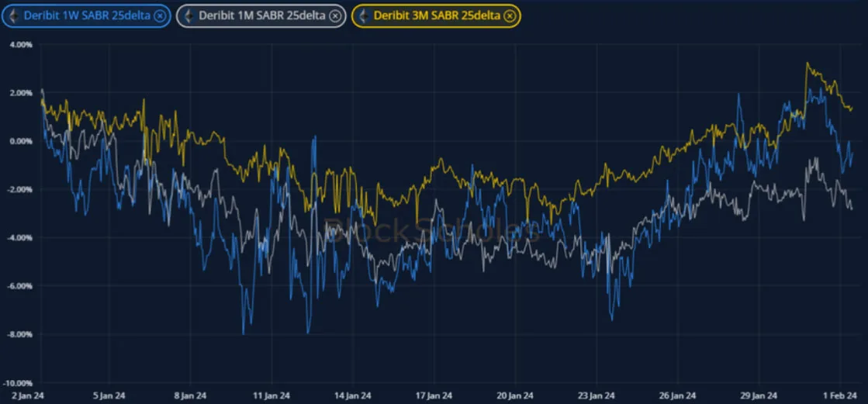Click the -2.00% y-axis label
This screenshot has height=404, width=868.
pyautogui.click(x=20, y=190)
